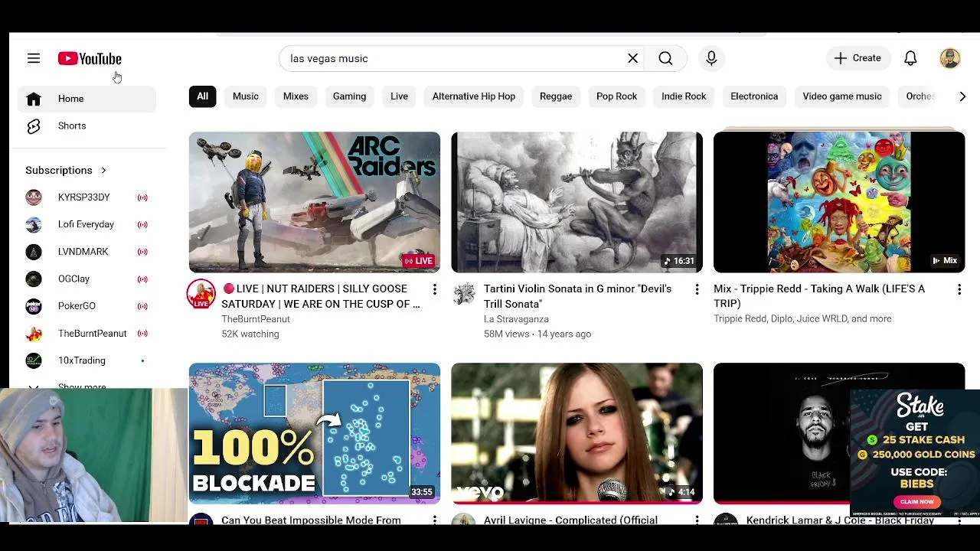The image size is (980, 551).
Task: Go to Home in sidebar
Action: (87, 99)
